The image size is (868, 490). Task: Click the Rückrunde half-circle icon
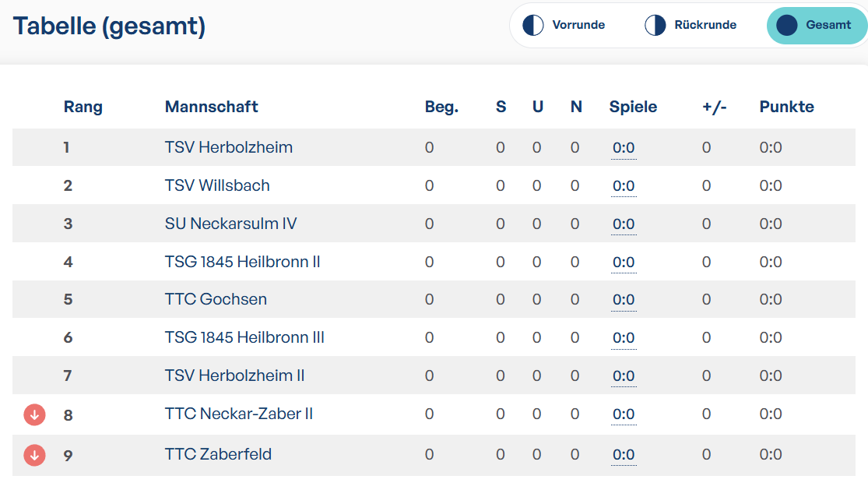[655, 26]
